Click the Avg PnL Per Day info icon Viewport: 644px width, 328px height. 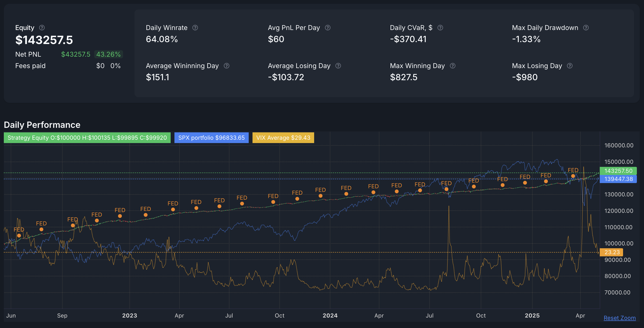[327, 28]
